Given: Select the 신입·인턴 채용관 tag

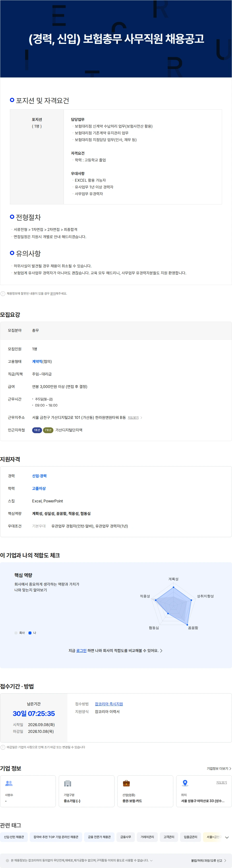Looking at the screenshot, I should pyautogui.click(x=14, y=837).
